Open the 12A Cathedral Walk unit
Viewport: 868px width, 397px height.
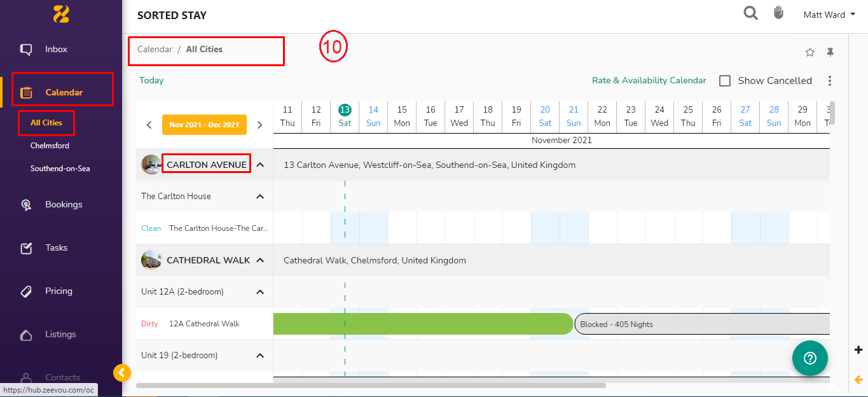point(204,324)
